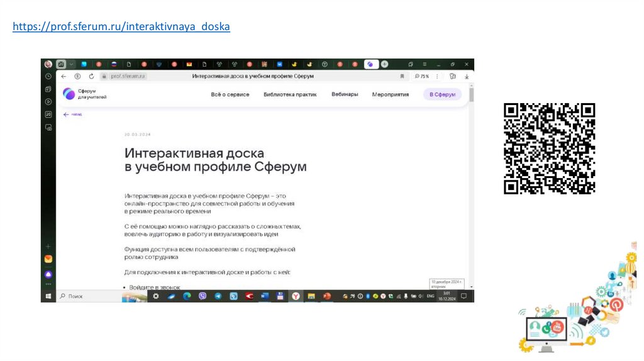Open the Yandex Mail icon in the sidebar
644x361 pixels.
pyautogui.click(x=48, y=259)
